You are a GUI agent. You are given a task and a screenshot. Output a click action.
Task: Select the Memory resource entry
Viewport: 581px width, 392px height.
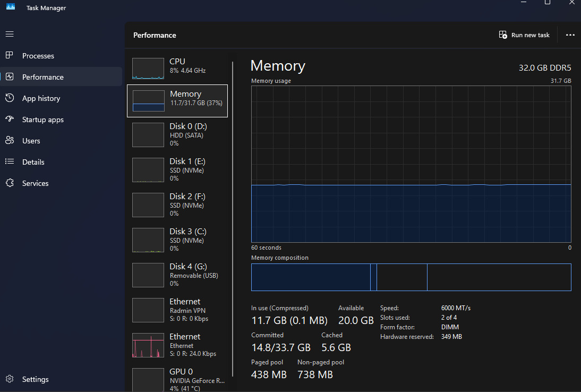click(177, 101)
